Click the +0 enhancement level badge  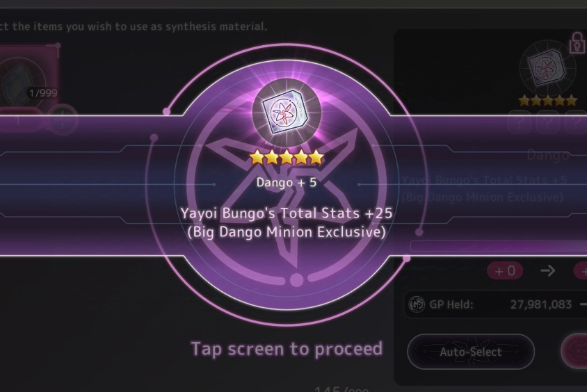click(505, 270)
